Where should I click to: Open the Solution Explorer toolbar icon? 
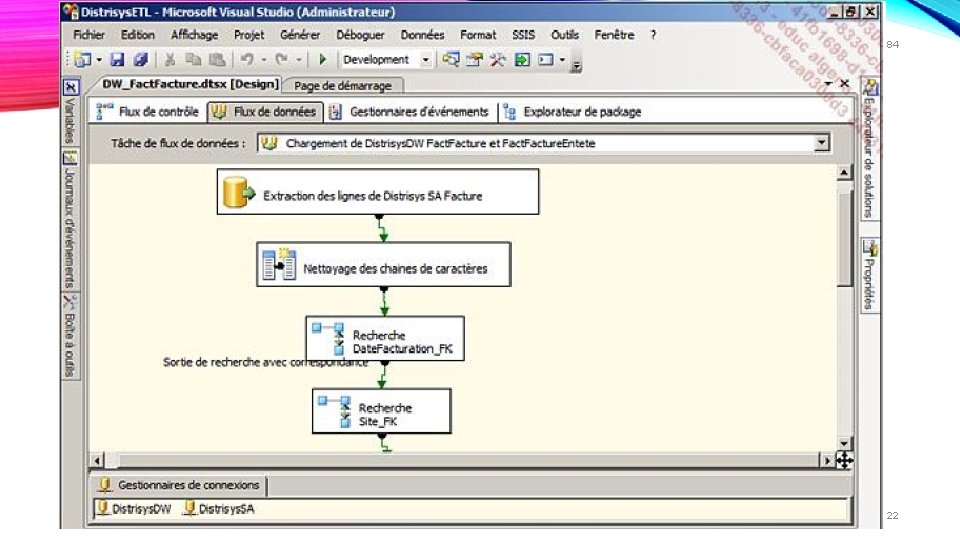(451, 59)
